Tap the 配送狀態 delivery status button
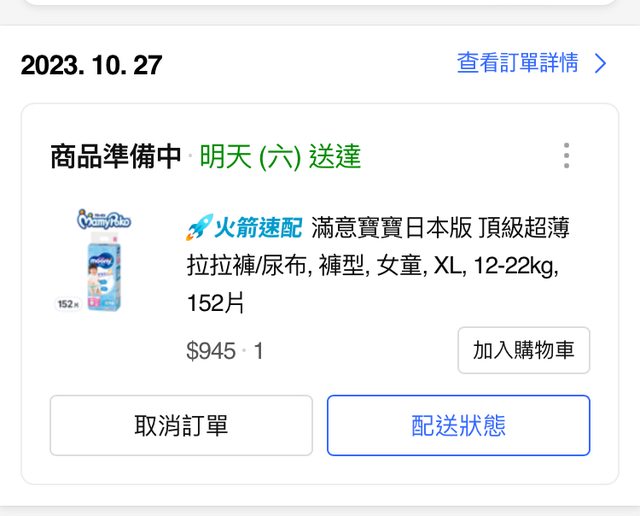This screenshot has width=640, height=516. 458,425
